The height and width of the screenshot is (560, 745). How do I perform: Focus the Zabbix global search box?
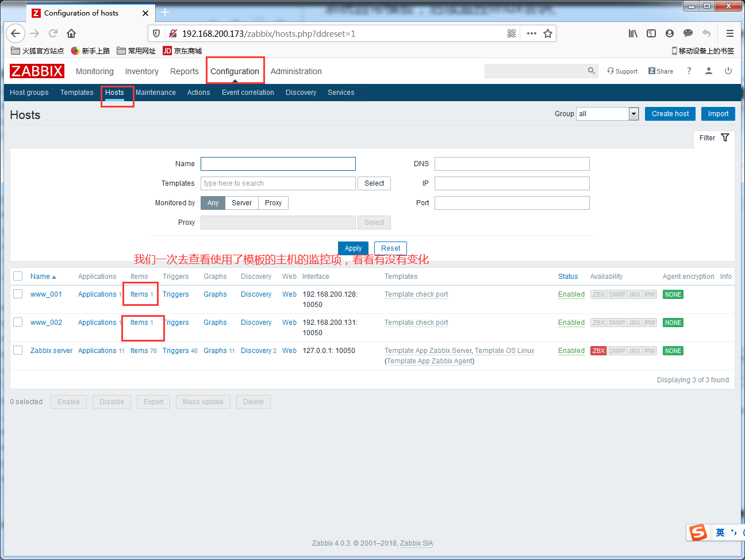point(536,71)
